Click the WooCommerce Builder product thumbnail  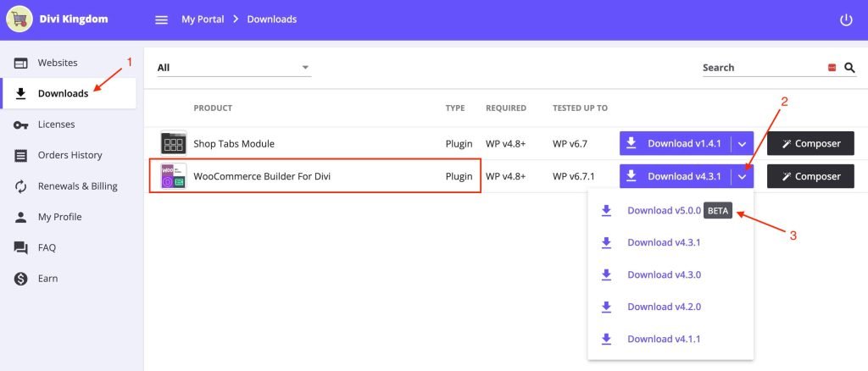173,176
